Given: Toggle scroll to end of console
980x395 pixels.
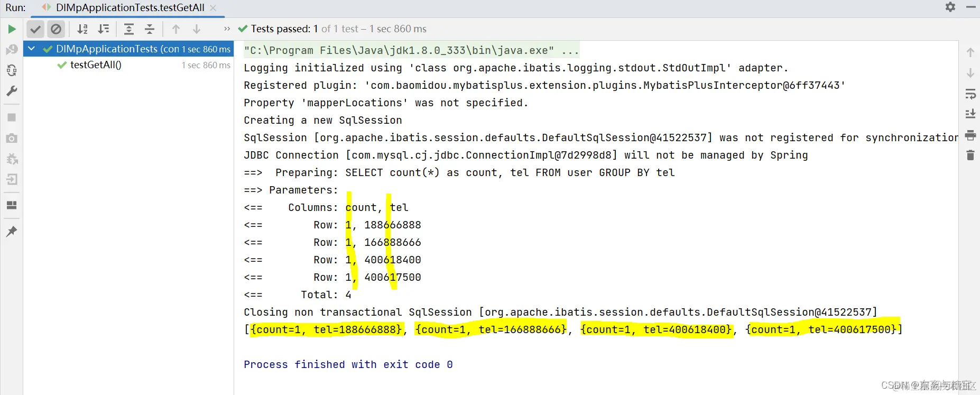Looking at the screenshot, I should tap(970, 114).
